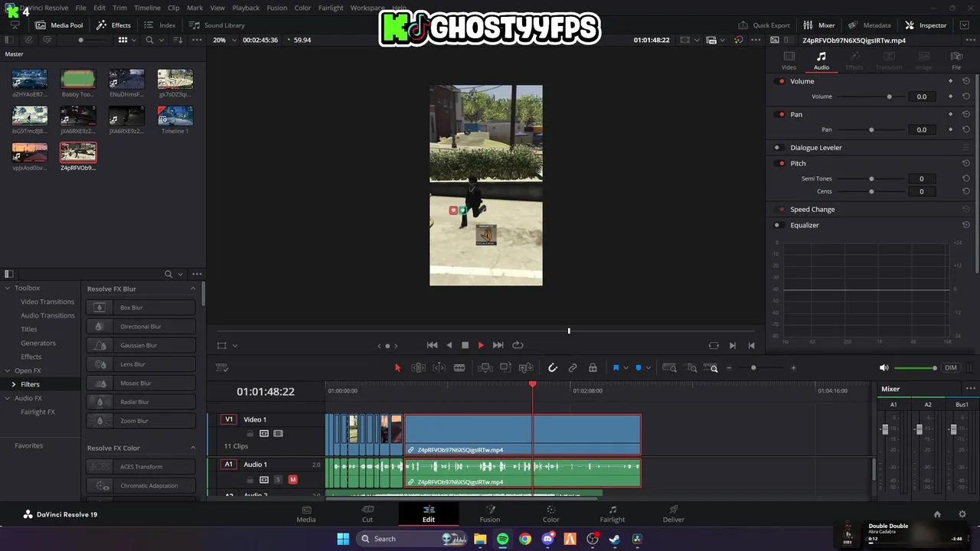The height and width of the screenshot is (551, 980).
Task: Click Play Reverse button
Action: pos(449,345)
